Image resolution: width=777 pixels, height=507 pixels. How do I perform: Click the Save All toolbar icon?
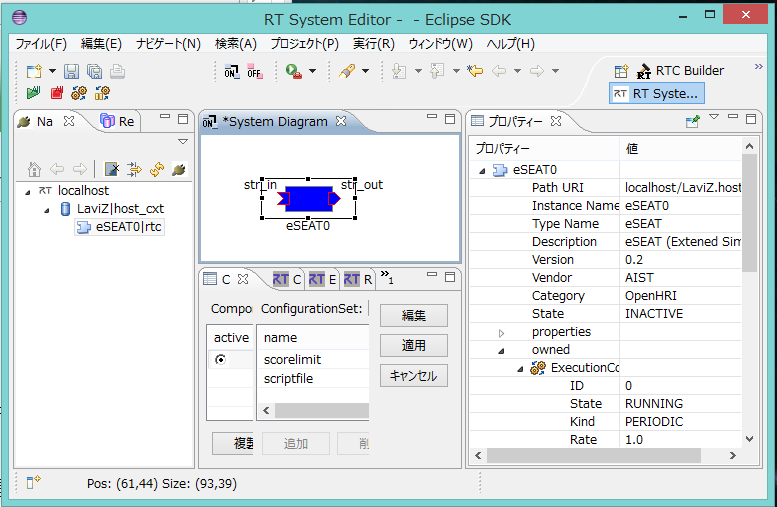[95, 71]
